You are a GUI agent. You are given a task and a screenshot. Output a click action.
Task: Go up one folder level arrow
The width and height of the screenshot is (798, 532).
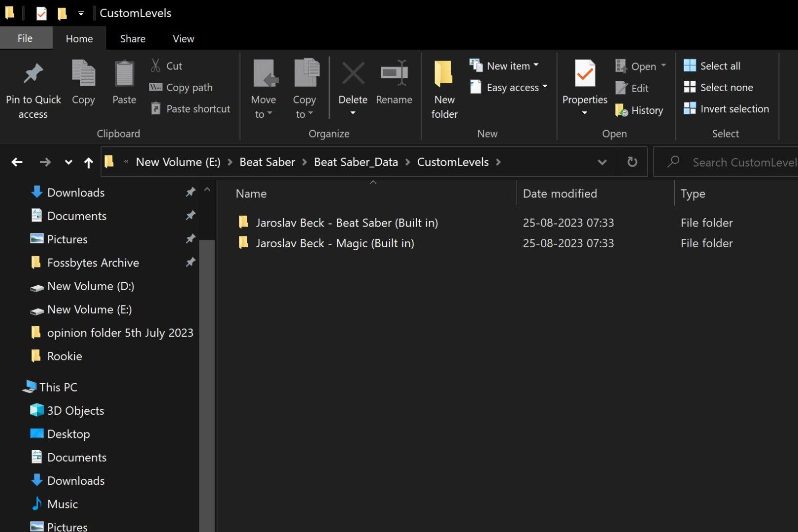click(x=89, y=162)
